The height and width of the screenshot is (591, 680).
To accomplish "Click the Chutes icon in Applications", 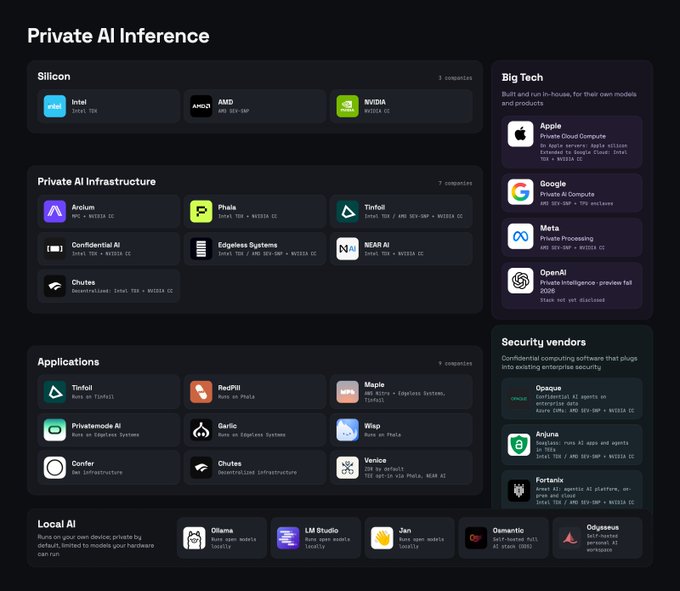I will click(201, 467).
